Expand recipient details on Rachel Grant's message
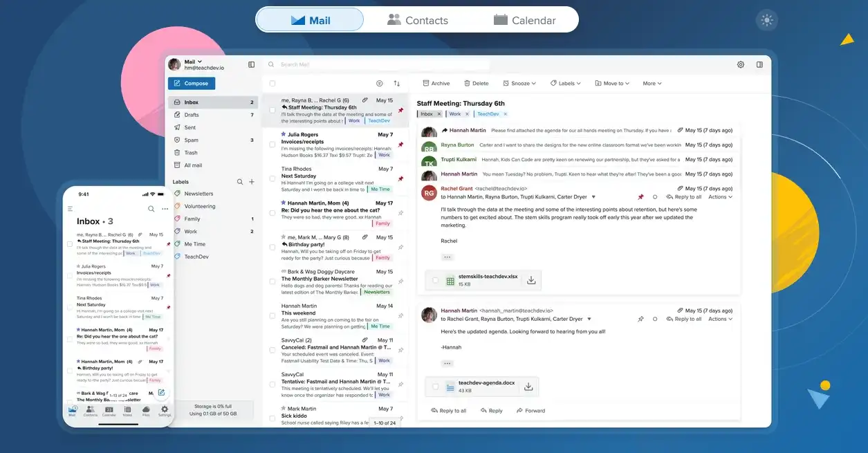 593,197
